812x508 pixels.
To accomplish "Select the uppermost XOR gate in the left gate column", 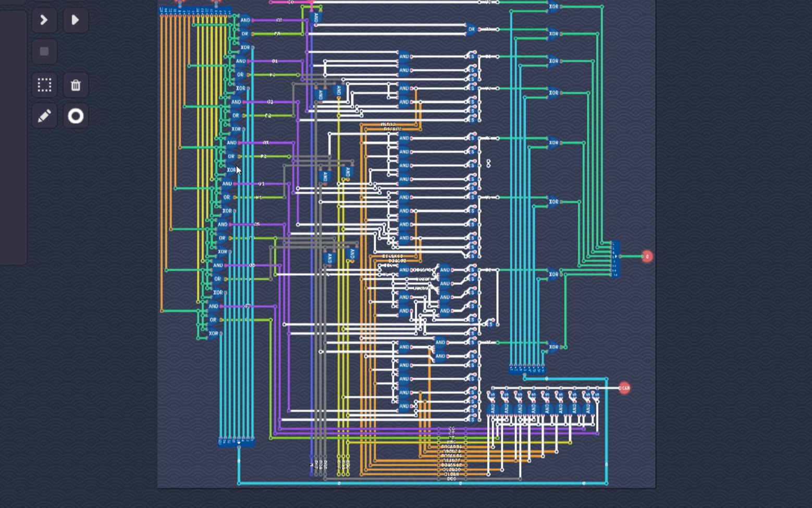I will [245, 47].
